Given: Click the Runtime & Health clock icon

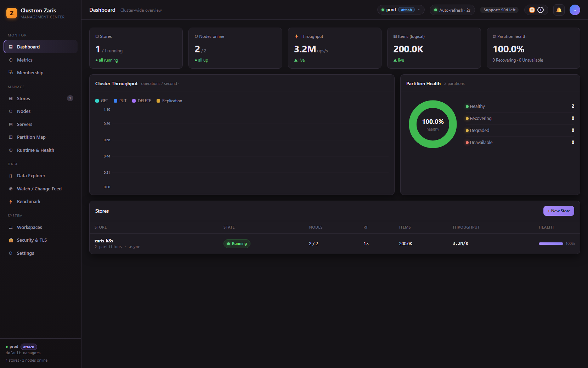Looking at the screenshot, I should [x=11, y=150].
